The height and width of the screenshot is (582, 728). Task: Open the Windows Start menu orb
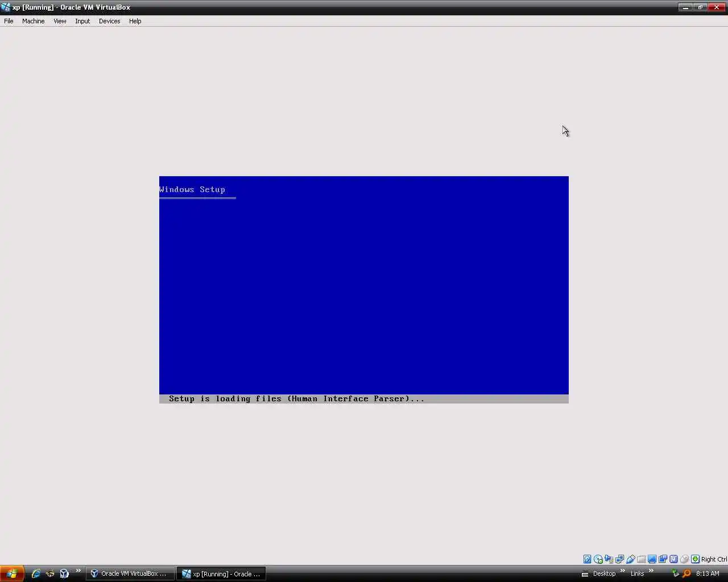tap(12, 573)
